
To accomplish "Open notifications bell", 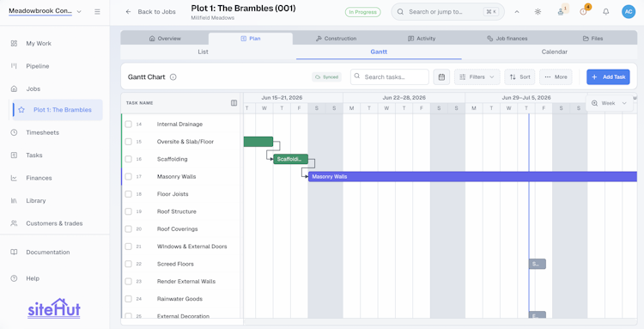I will [x=606, y=12].
